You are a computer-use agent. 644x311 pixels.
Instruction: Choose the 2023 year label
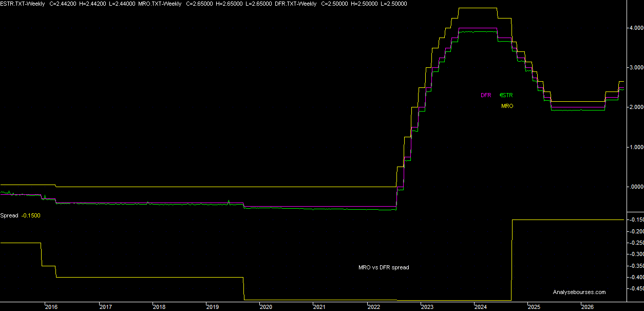(x=427, y=307)
